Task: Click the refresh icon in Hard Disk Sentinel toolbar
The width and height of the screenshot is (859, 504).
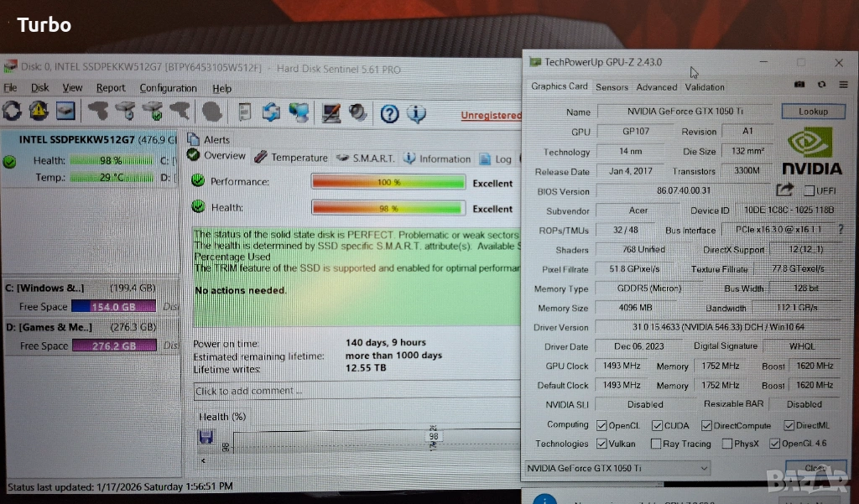Action: click(x=12, y=111)
